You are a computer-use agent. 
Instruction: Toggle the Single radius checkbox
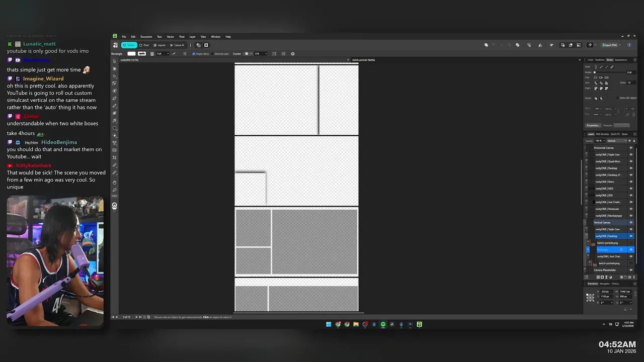[x=194, y=54]
